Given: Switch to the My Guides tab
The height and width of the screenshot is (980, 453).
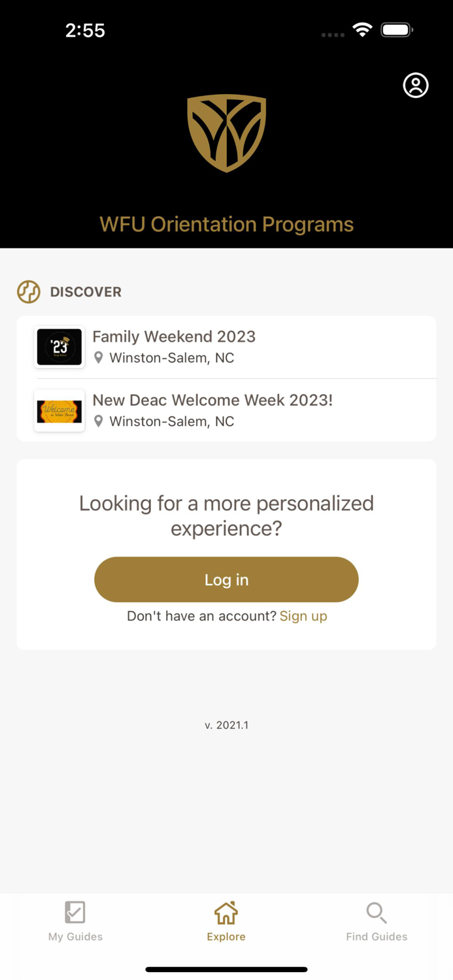Looking at the screenshot, I should [x=75, y=921].
